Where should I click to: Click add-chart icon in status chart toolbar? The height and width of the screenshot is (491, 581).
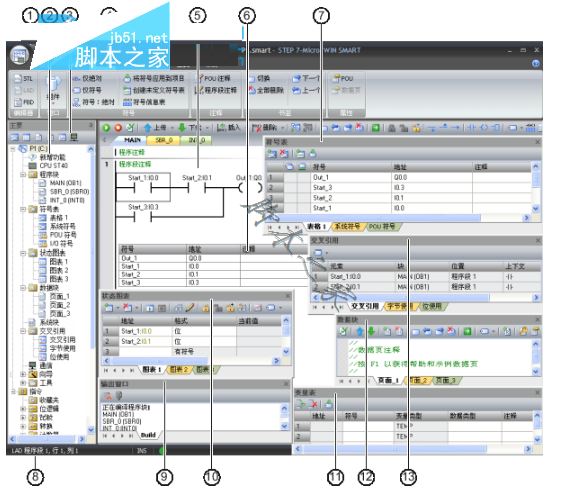pyautogui.click(x=109, y=308)
